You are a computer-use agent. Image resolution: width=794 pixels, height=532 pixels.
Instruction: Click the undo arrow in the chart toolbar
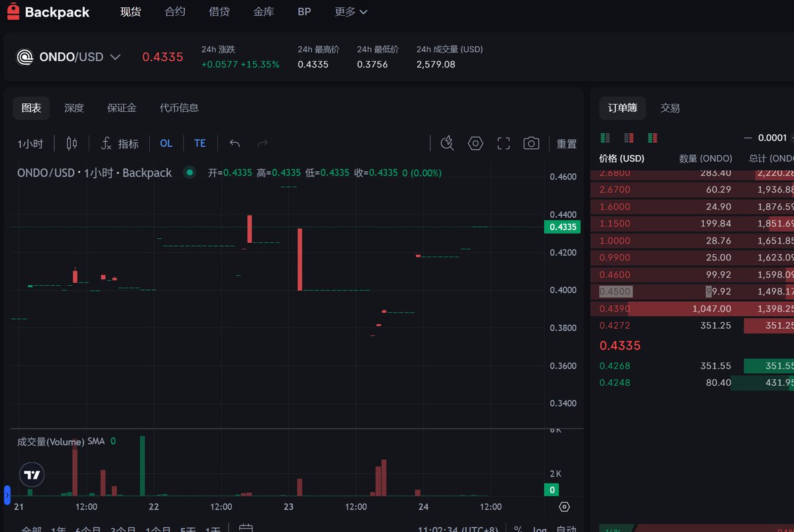point(234,143)
